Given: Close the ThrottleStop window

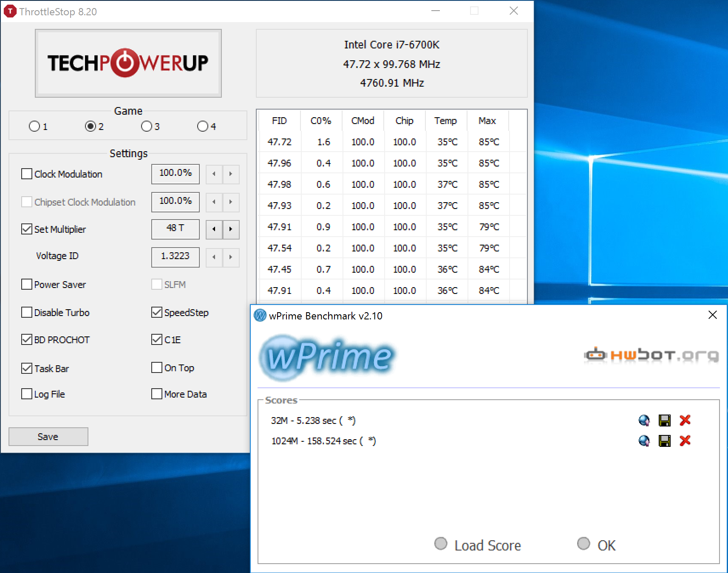Looking at the screenshot, I should [x=514, y=11].
